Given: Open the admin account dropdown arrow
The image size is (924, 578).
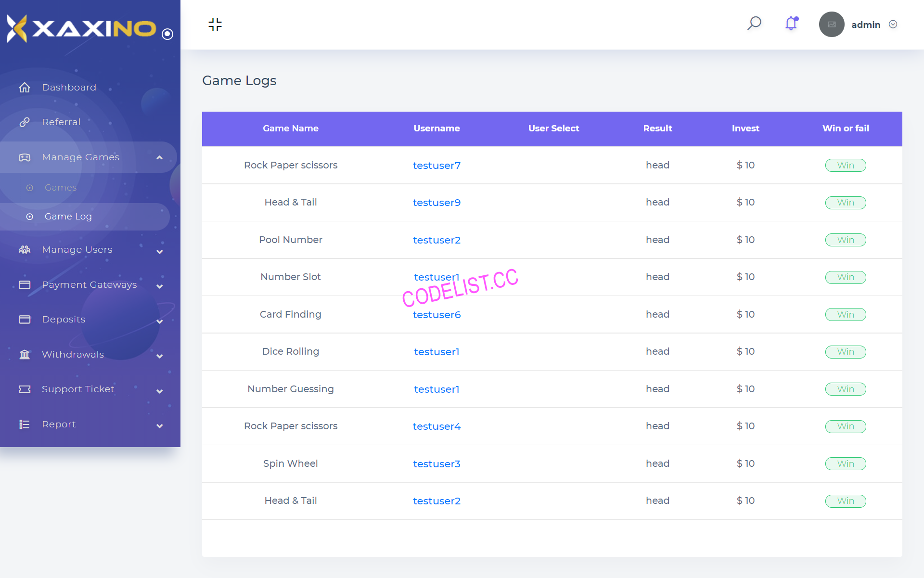Looking at the screenshot, I should pyautogui.click(x=893, y=25).
